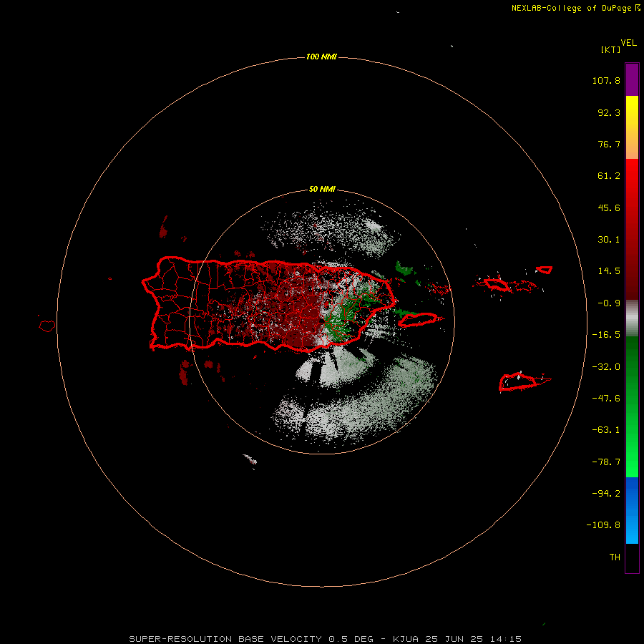Click the -78.7 legend value

[606, 462]
